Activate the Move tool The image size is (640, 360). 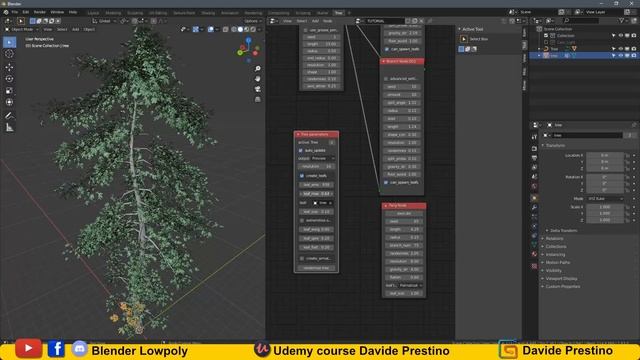(9, 67)
